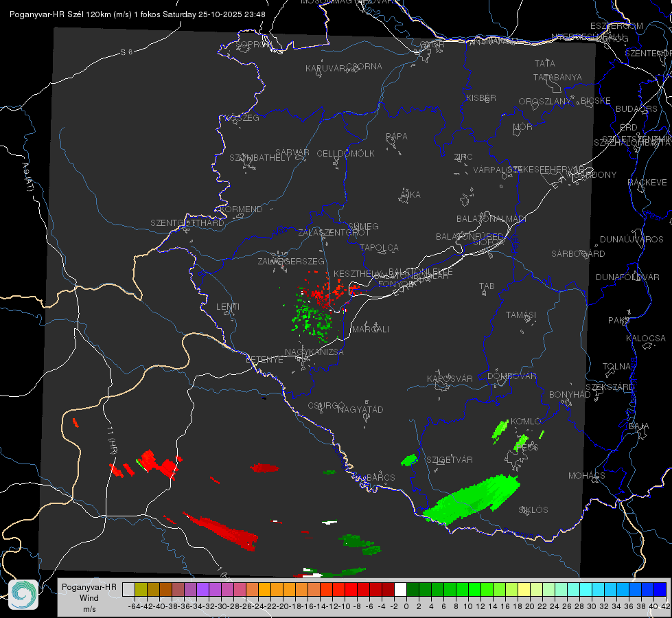Click the KÖRMEND label
Screen dimensions: 672x618
pos(241,209)
